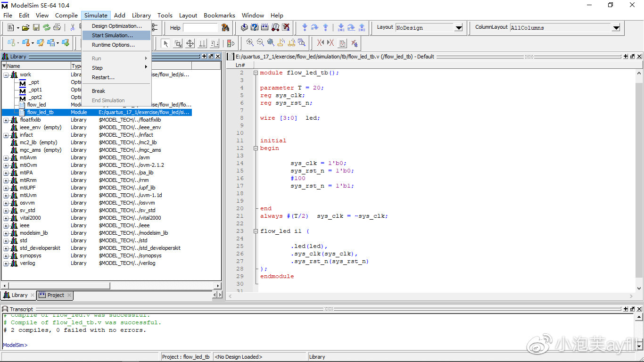Choose Design Optimization... menu entry
The height and width of the screenshot is (362, 644).
click(x=116, y=26)
